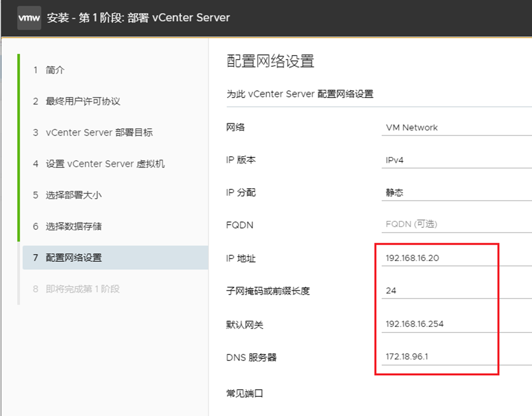Click the 网络 label

click(235, 127)
